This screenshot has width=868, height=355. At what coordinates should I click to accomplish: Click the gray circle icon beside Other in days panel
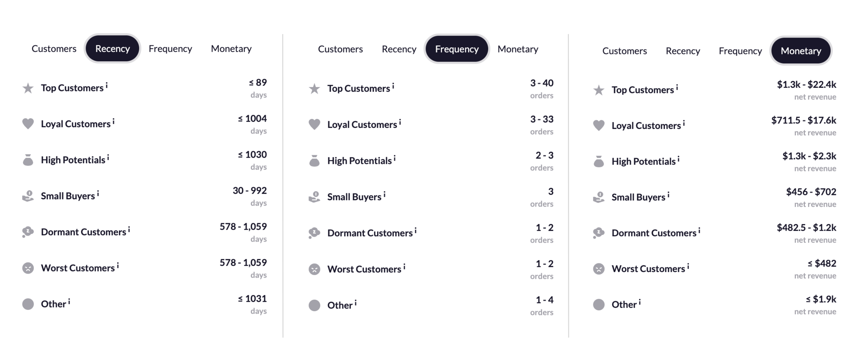coord(28,304)
